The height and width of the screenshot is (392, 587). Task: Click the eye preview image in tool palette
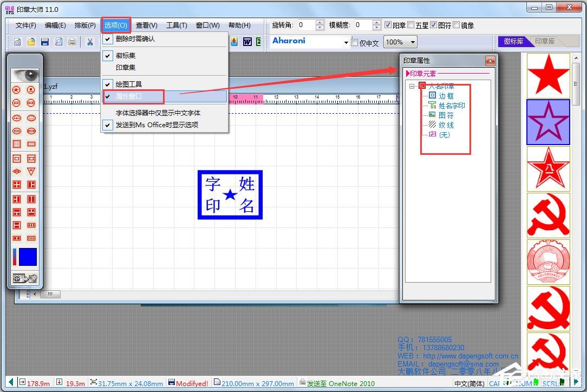tap(25, 76)
